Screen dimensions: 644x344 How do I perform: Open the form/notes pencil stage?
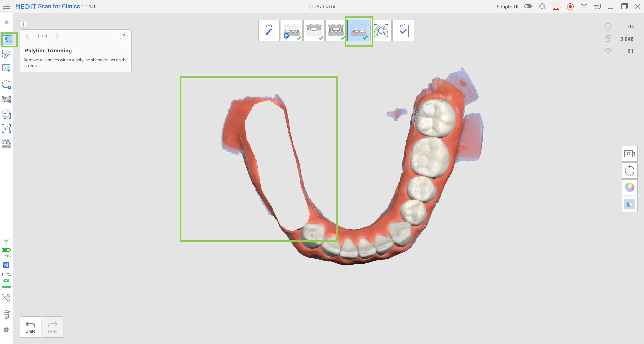[x=269, y=30]
